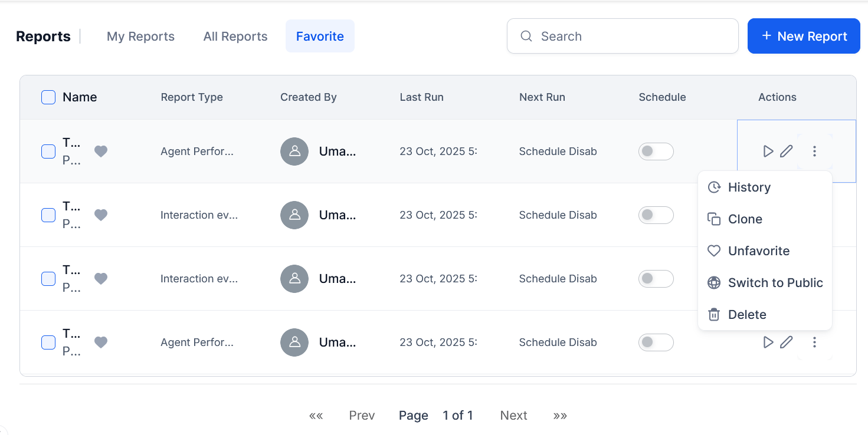Click heart favorite icon in first row
This screenshot has height=435, width=868.
(x=101, y=151)
